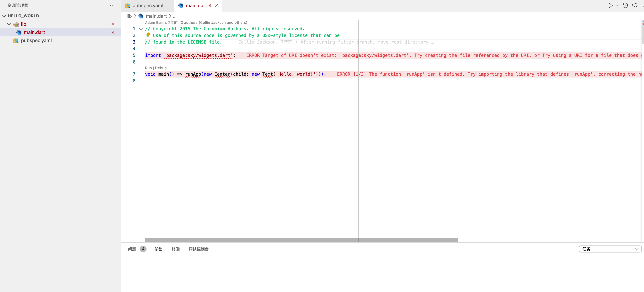Open the run options dropdown beside the play button
Image resolution: width=644 pixels, height=292 pixels.
tap(617, 5)
